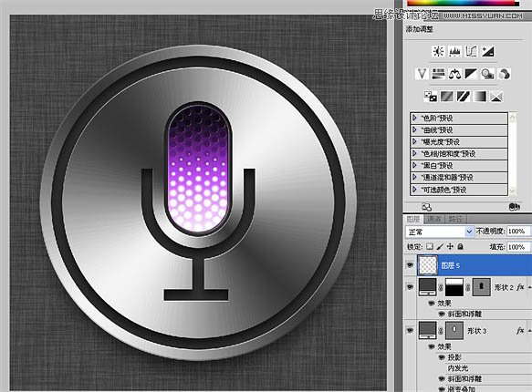Image resolution: width=532 pixels, height=392 pixels.
Task: Click fx icon on 形状 2 layer
Action: click(520, 287)
